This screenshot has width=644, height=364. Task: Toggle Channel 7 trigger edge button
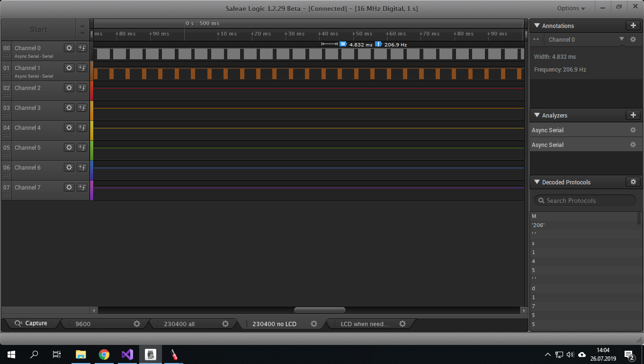[82, 187]
